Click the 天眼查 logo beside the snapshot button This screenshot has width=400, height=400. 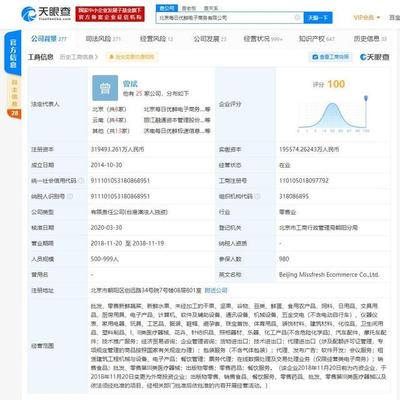(375, 57)
